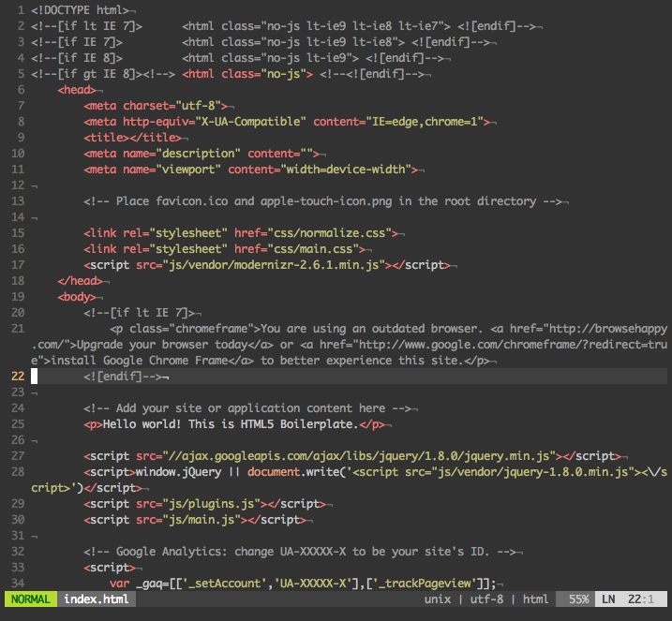Click the favicon.ico comment line
Screen dimensions: 672x621
tap(322, 201)
